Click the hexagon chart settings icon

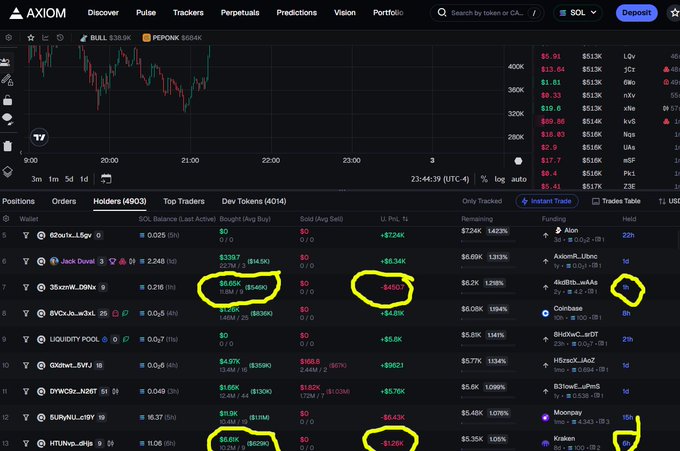[x=518, y=161]
